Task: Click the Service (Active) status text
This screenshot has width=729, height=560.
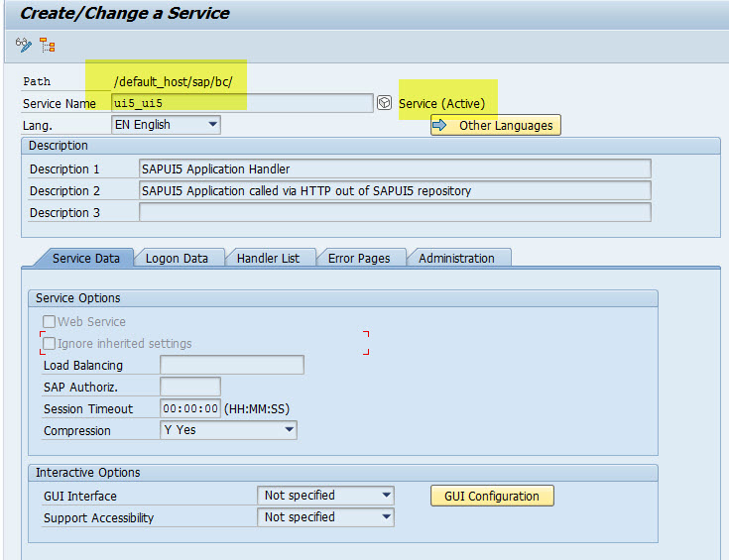Action: click(x=441, y=103)
